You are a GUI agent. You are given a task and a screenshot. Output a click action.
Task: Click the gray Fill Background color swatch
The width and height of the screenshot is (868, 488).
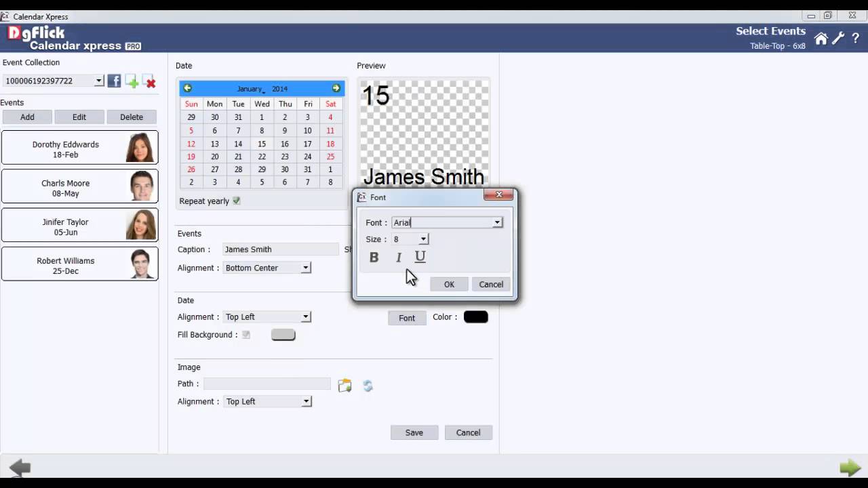click(283, 334)
